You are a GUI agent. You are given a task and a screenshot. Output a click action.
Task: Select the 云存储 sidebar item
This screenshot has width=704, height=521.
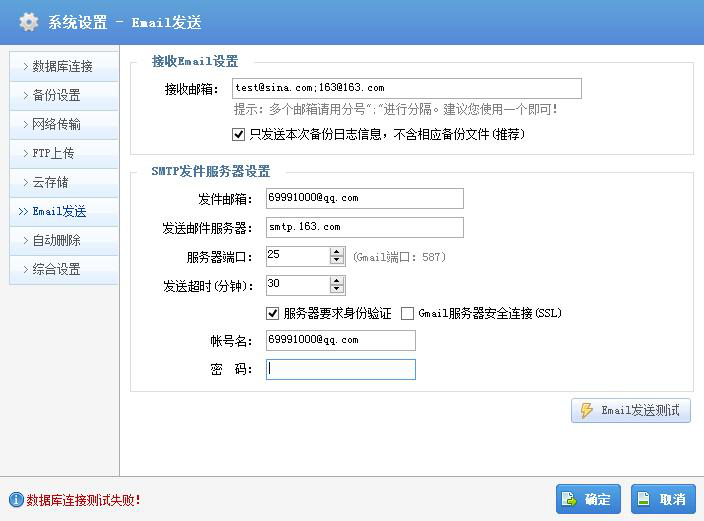[x=64, y=182]
